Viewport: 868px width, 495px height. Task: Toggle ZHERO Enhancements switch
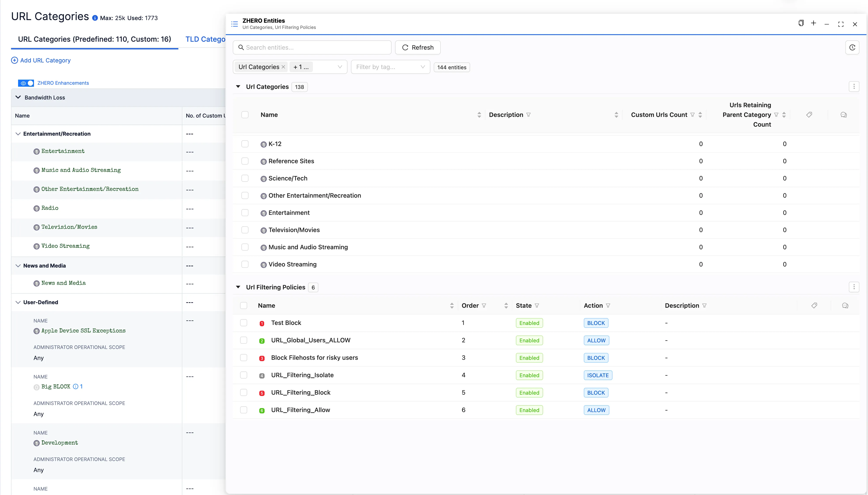[x=26, y=83]
